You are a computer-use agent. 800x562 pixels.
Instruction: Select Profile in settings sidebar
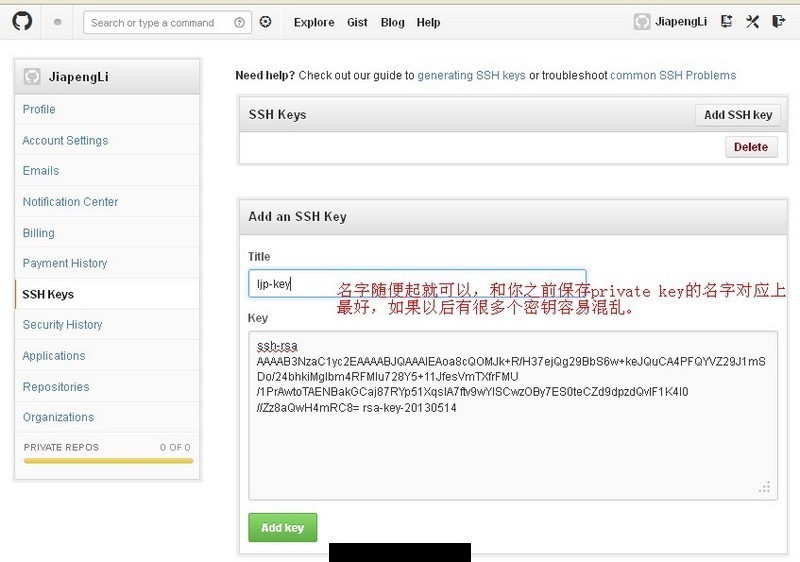tap(107, 109)
